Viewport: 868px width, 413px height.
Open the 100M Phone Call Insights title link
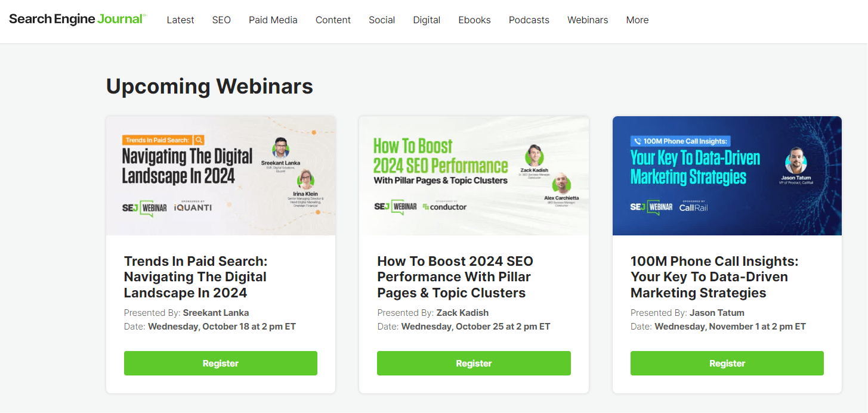click(714, 277)
